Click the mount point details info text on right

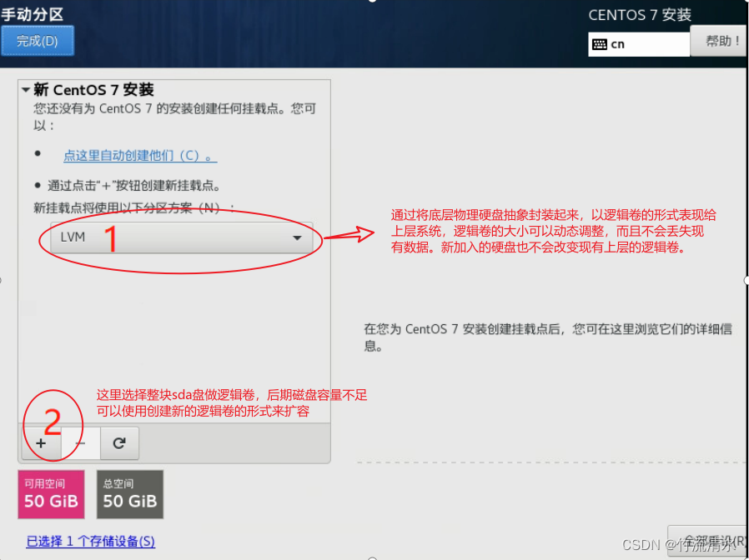click(x=548, y=337)
